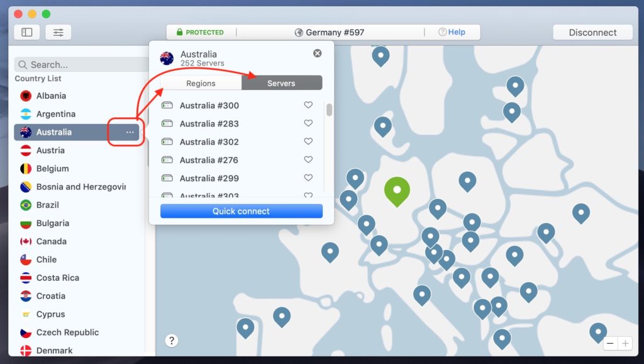Click the server list scrollbar thumb
This screenshot has height=364, width=644.
click(329, 110)
